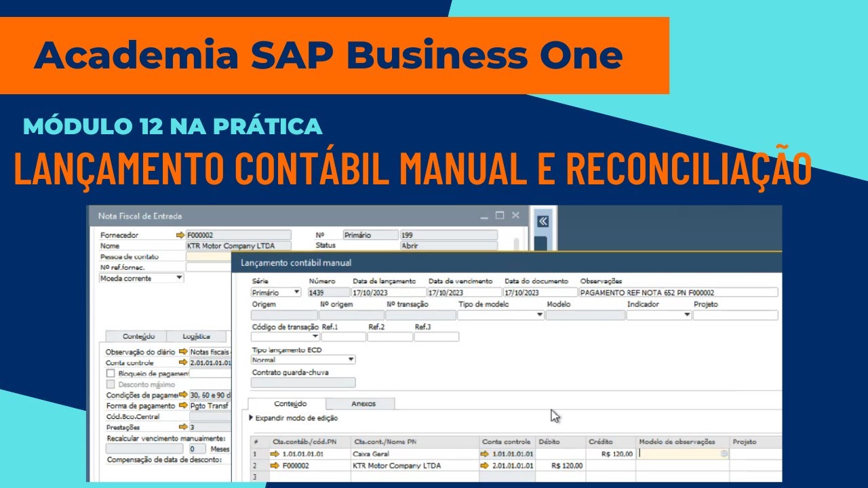The width and height of the screenshot is (868, 488).
Task: Click the Número field showing 1439
Action: pos(328,293)
